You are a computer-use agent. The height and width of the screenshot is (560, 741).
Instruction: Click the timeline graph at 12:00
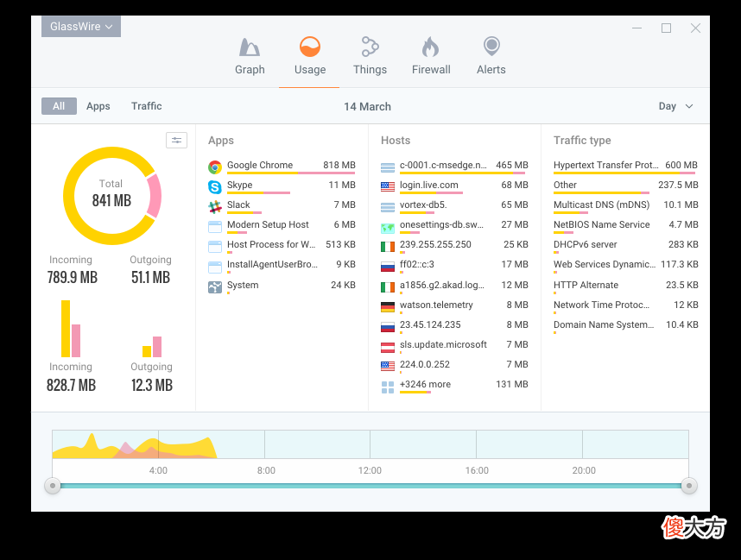coord(370,444)
